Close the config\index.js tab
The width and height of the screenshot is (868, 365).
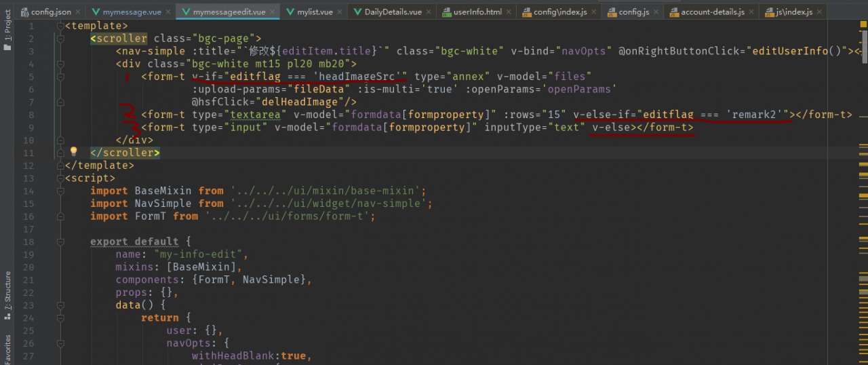595,12
